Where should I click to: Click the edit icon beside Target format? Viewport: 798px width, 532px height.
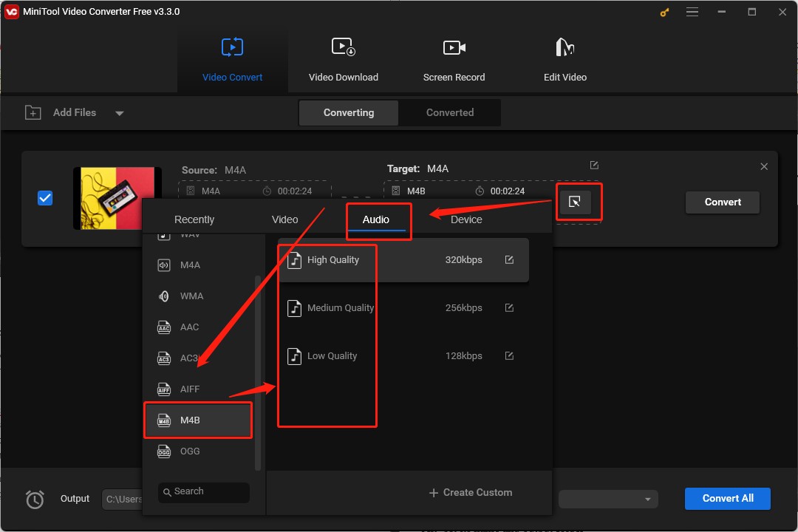pyautogui.click(x=594, y=166)
